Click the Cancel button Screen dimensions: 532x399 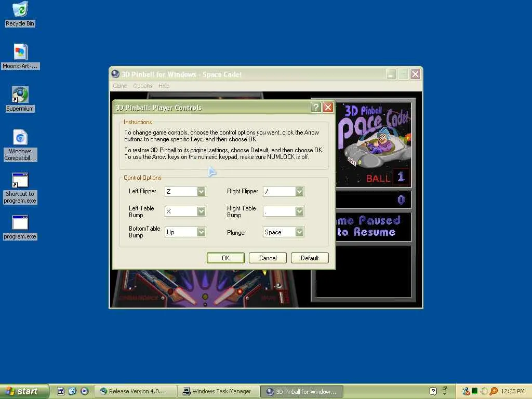click(268, 258)
